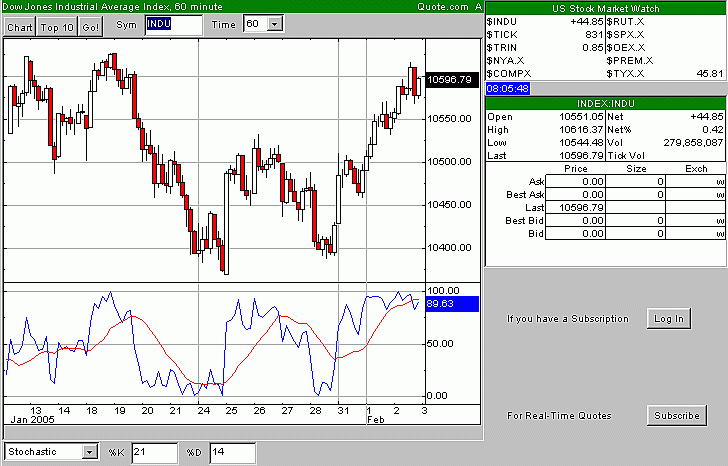
Task: Click the 50.00 stochastic axis label
Action: tap(440, 344)
